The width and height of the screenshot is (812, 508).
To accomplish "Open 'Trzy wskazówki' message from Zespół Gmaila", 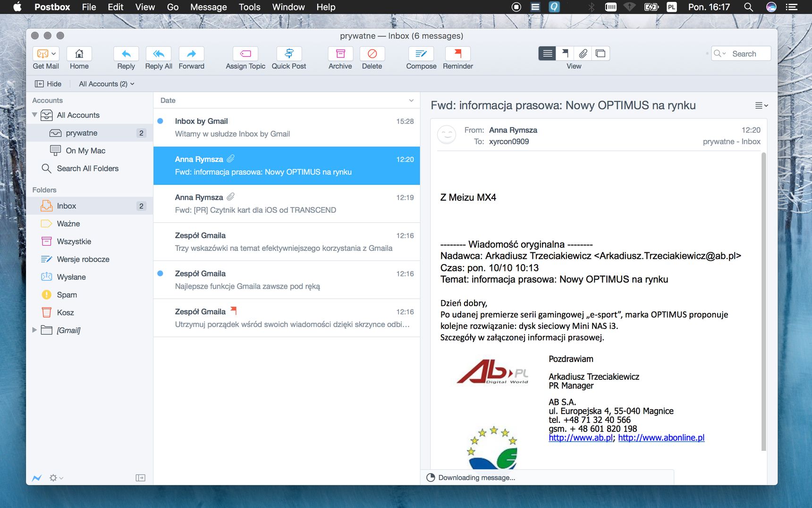I will [x=287, y=242].
